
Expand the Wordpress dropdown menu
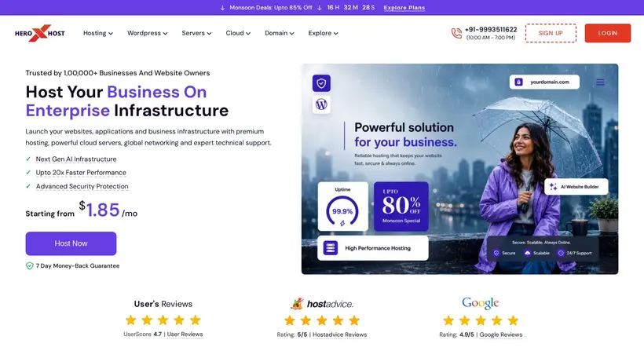pyautogui.click(x=147, y=33)
